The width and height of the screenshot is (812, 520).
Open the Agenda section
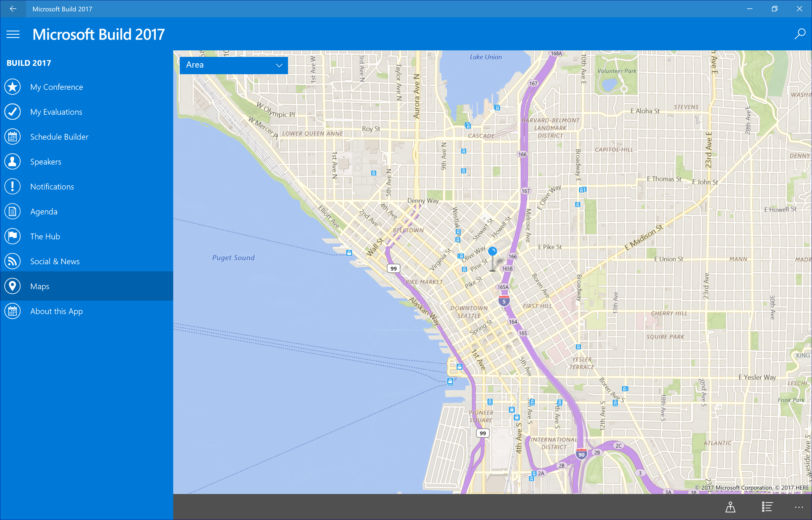(44, 211)
